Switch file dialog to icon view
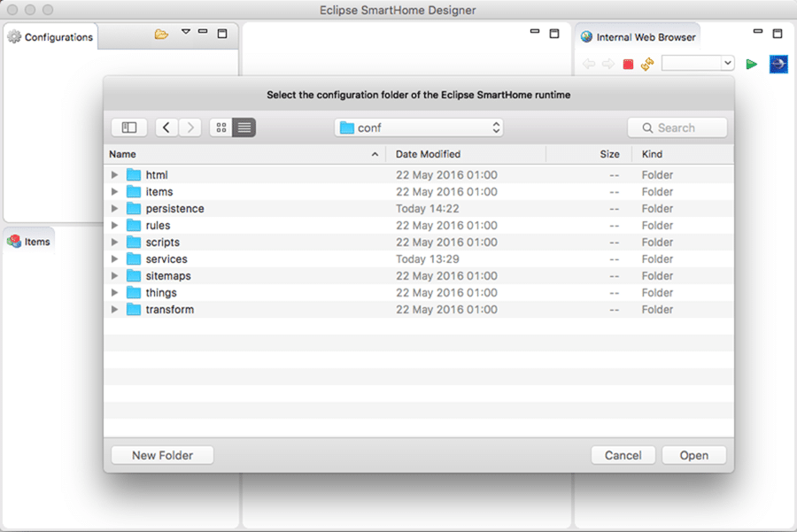 [x=221, y=127]
